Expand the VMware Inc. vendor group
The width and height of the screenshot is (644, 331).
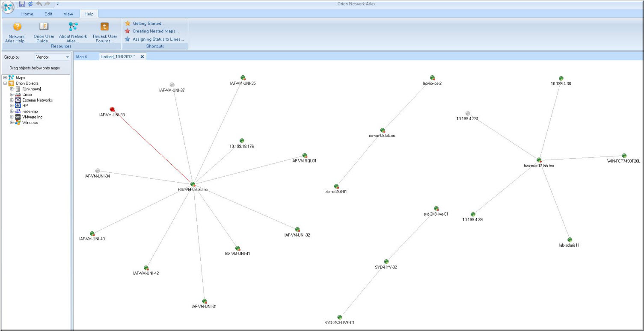click(x=12, y=117)
